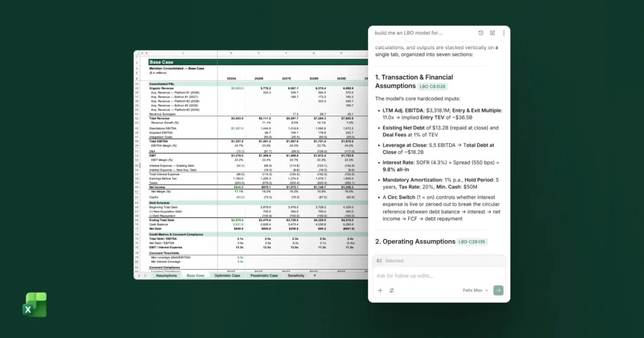Image resolution: width=644 pixels, height=338 pixels.
Task: Select the 'Beginning Total Debt' label cell
Action: (x=164, y=207)
